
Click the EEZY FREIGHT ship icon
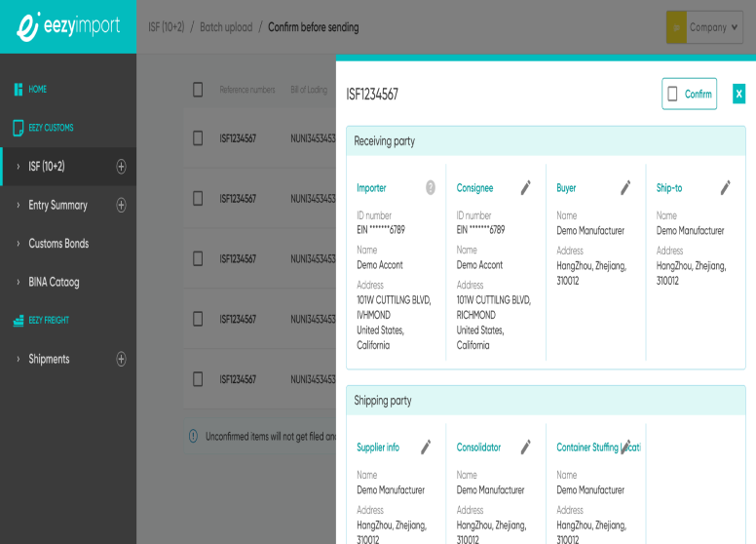tap(19, 321)
